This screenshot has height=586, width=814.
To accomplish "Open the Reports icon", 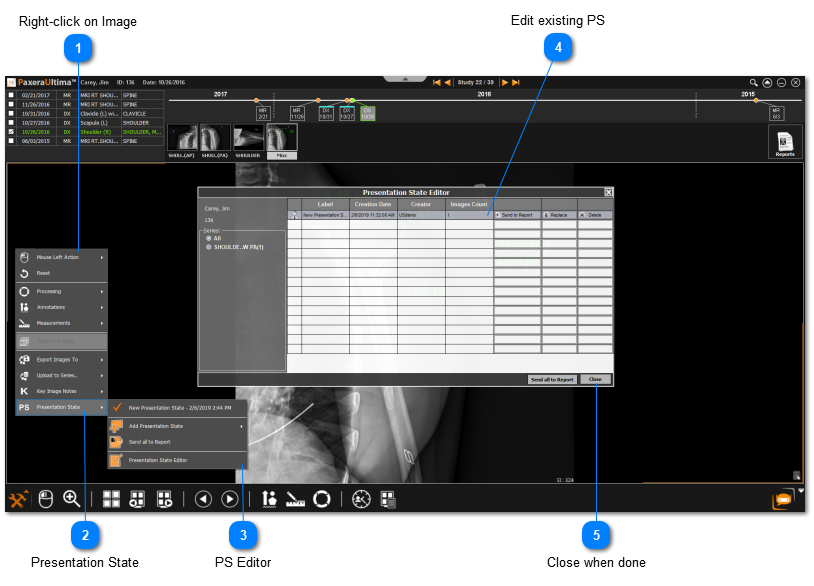I will click(x=785, y=143).
